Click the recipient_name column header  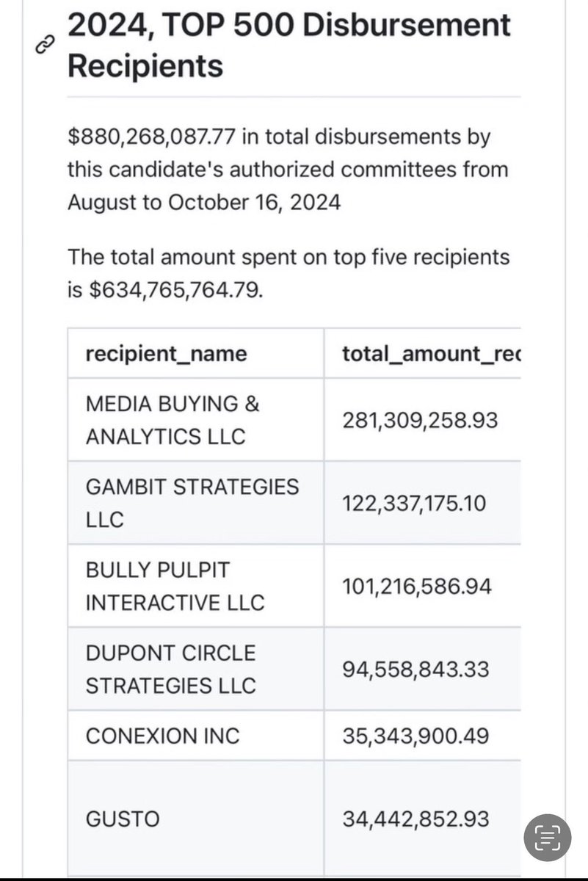click(167, 354)
